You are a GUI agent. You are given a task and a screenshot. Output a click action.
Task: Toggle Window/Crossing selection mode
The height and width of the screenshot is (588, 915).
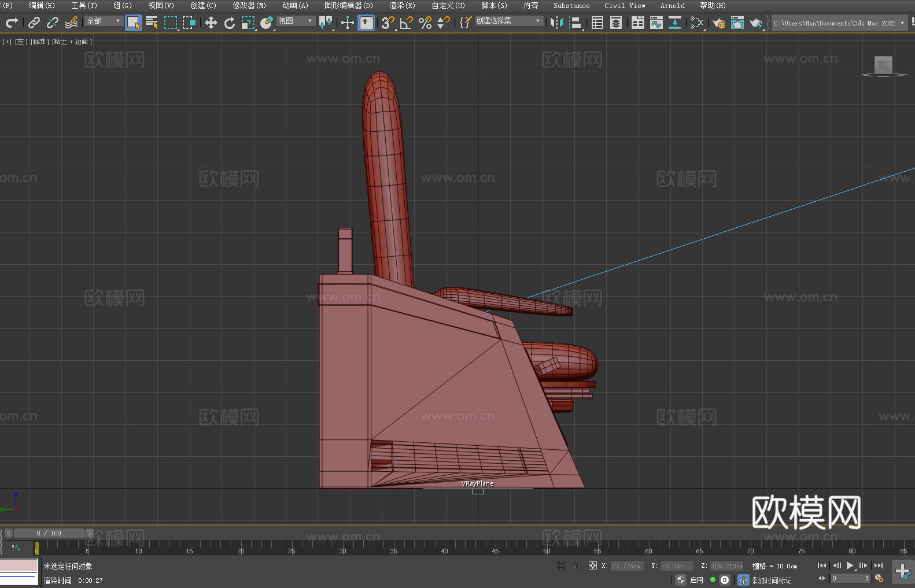(x=189, y=23)
